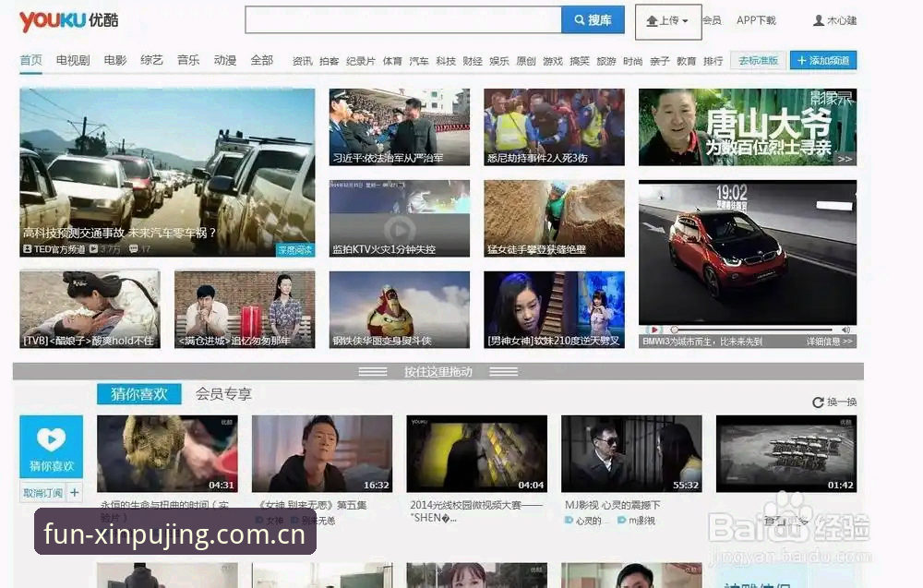Open the 悉尼劫持事件 video thumbnail

(x=555, y=127)
